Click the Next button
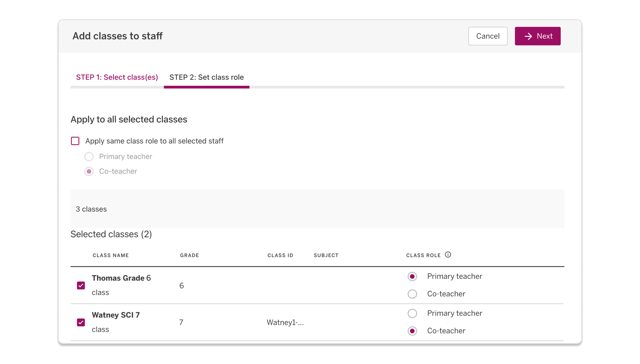640x364 pixels. tap(538, 36)
